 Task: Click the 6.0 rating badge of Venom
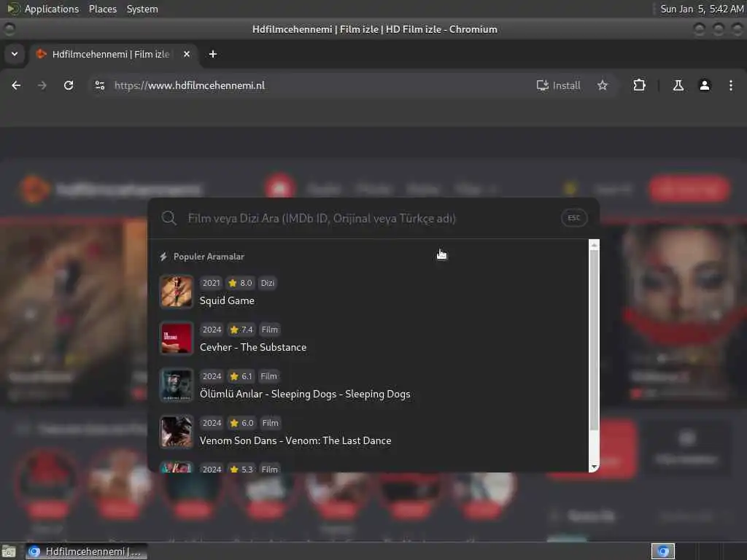[241, 423]
